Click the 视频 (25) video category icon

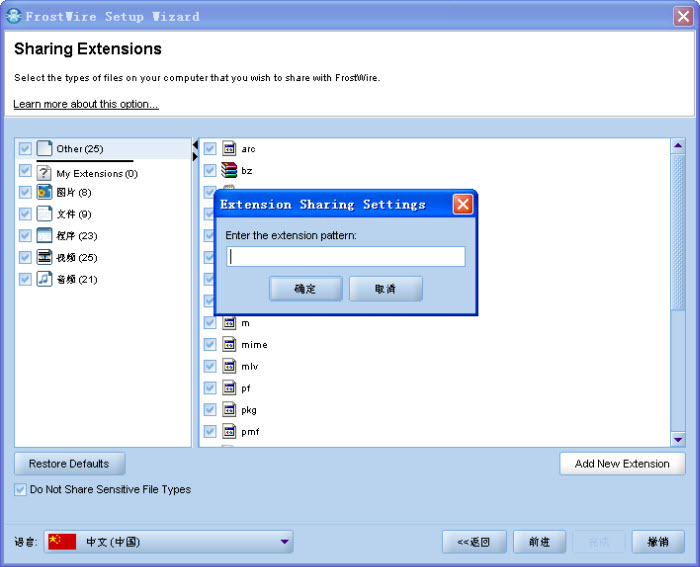click(x=44, y=257)
